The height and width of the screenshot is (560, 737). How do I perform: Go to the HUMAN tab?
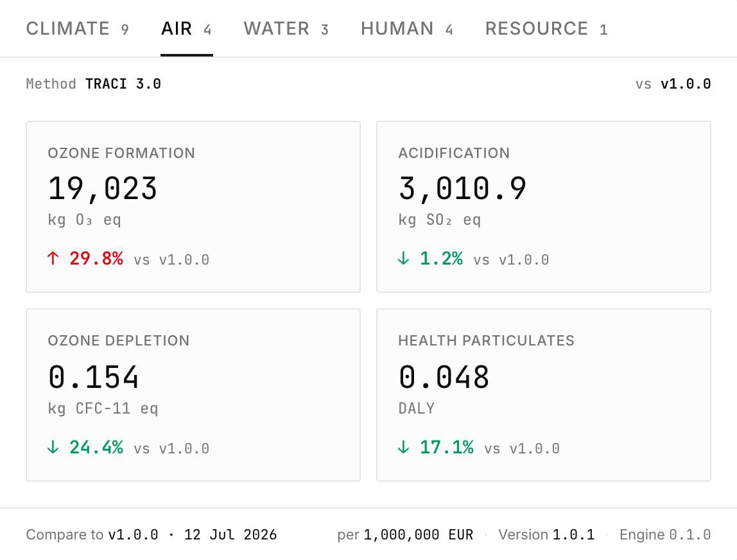pyautogui.click(x=407, y=29)
